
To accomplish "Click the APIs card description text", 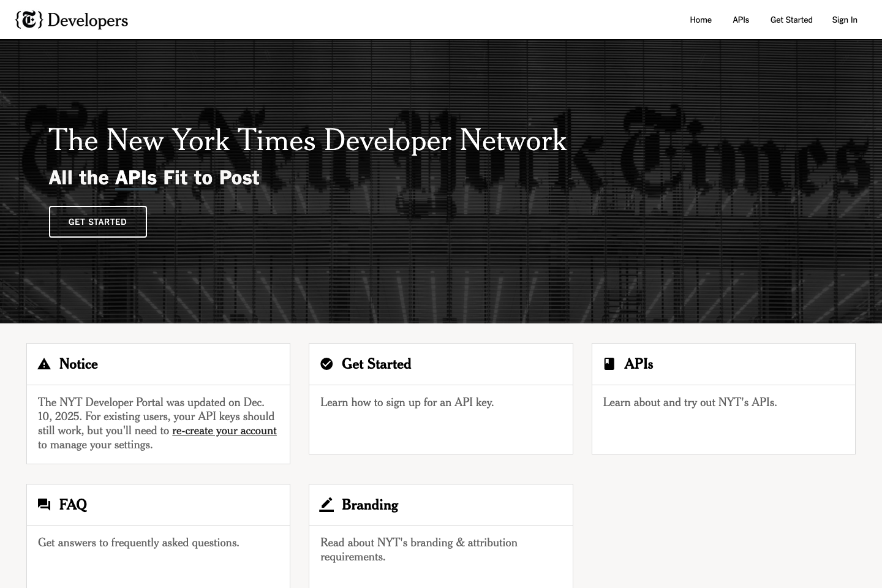I will (x=690, y=402).
